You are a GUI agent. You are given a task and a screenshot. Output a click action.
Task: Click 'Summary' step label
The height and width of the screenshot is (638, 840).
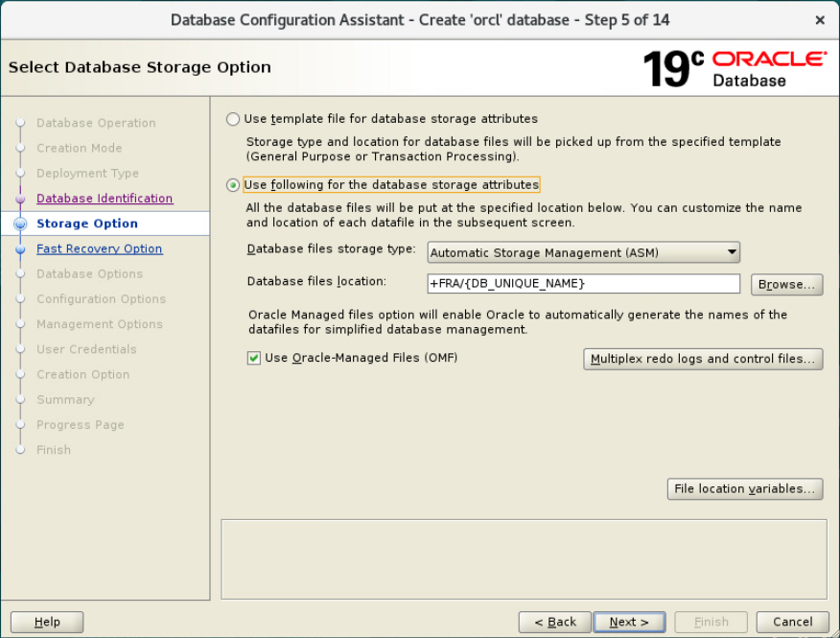(x=65, y=400)
